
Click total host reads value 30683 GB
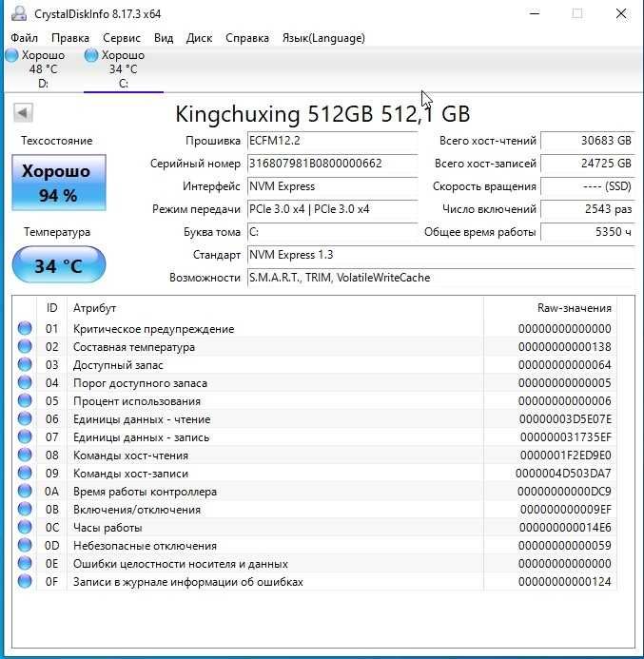coord(587,141)
